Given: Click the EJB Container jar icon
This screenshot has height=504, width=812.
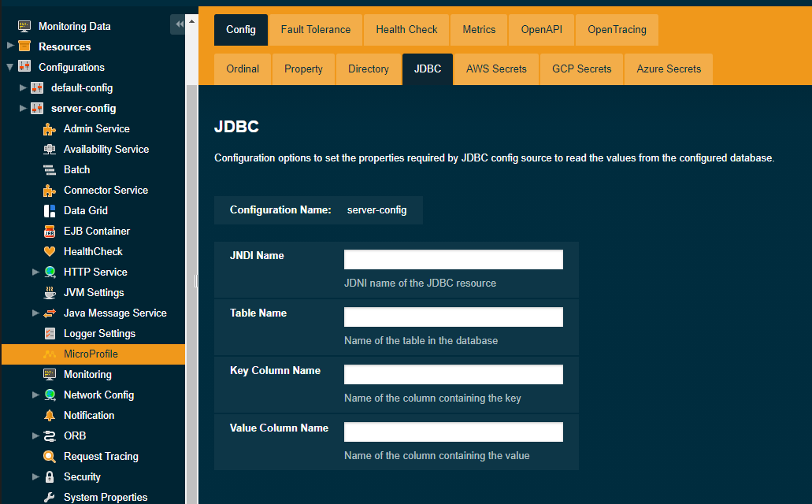Looking at the screenshot, I should [x=50, y=232].
